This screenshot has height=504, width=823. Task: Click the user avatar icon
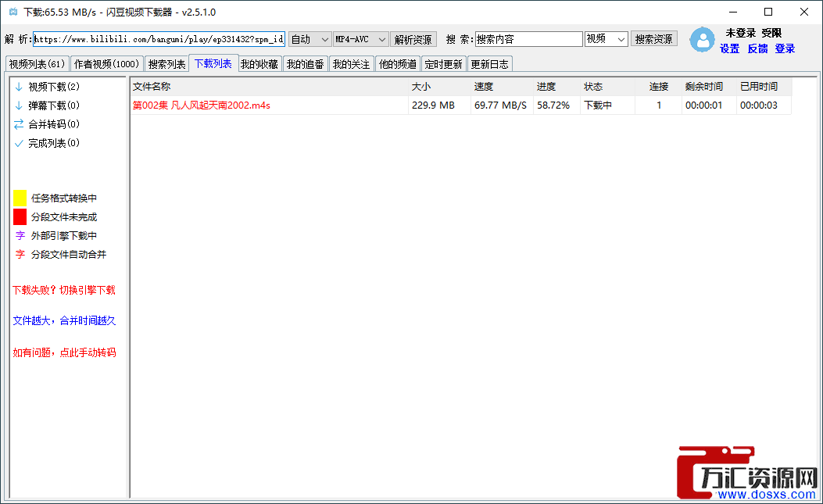702,39
